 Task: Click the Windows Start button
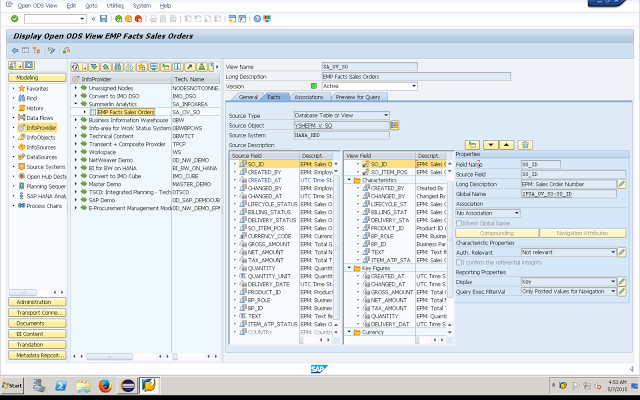[x=12, y=385]
